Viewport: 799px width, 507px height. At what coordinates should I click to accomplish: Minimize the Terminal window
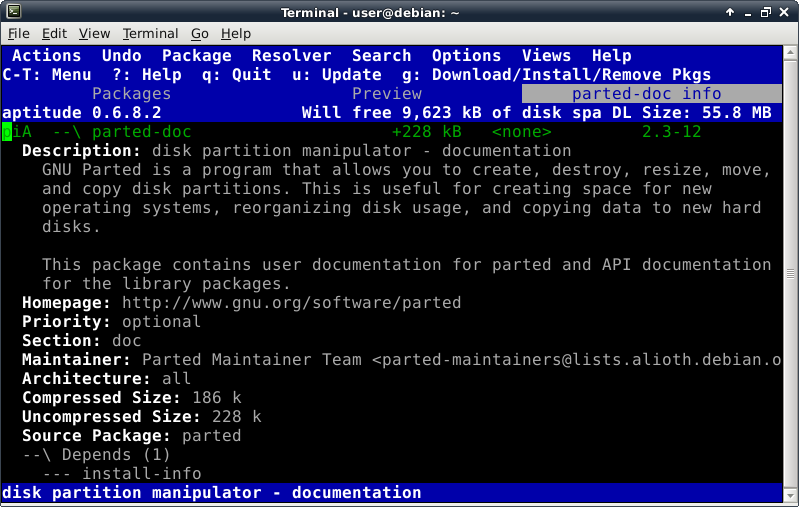click(x=745, y=11)
